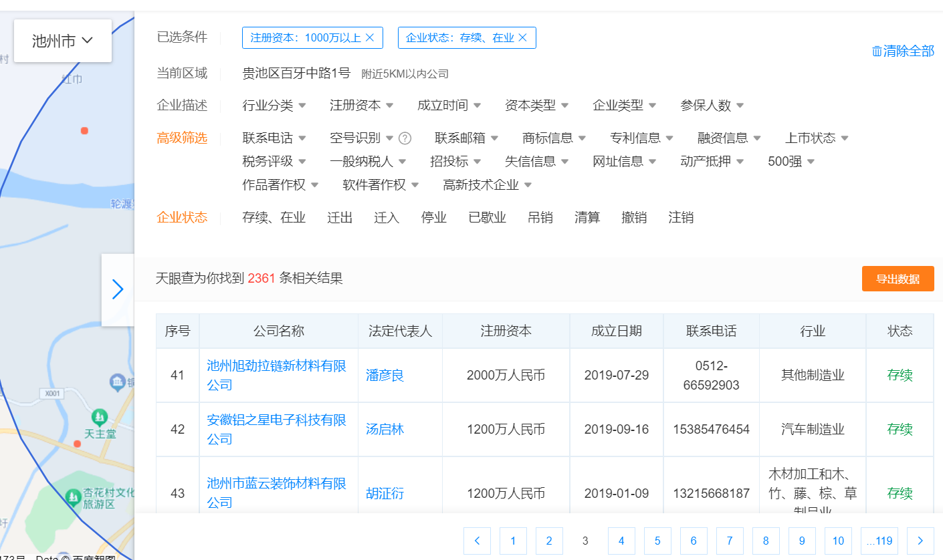943x560 pixels.
Task: Open the 池州市 city selector dropdown
Action: tap(62, 41)
